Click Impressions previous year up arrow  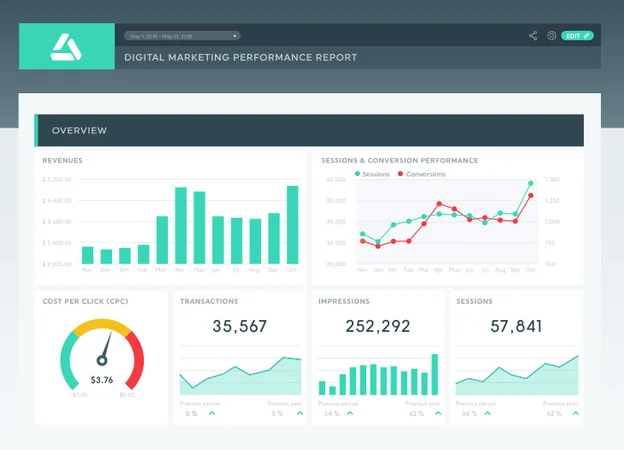438,413
